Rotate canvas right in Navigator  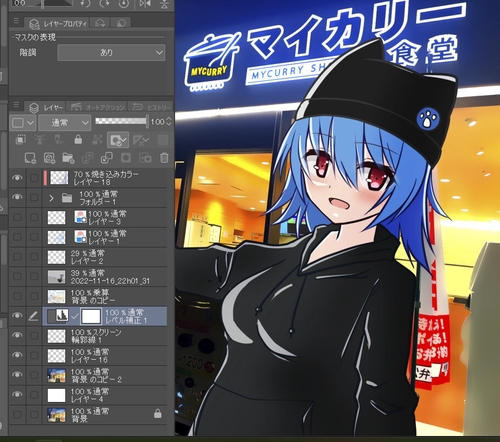pos(105,4)
